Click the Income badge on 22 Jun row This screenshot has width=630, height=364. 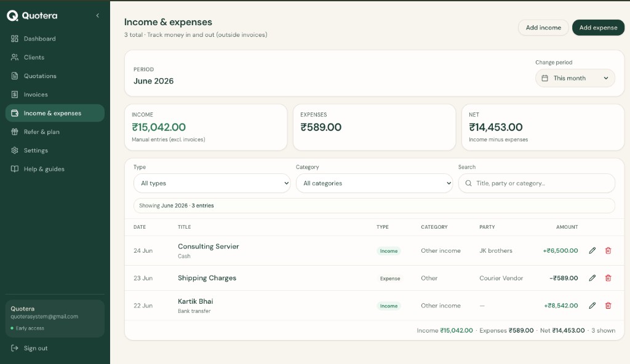point(389,306)
